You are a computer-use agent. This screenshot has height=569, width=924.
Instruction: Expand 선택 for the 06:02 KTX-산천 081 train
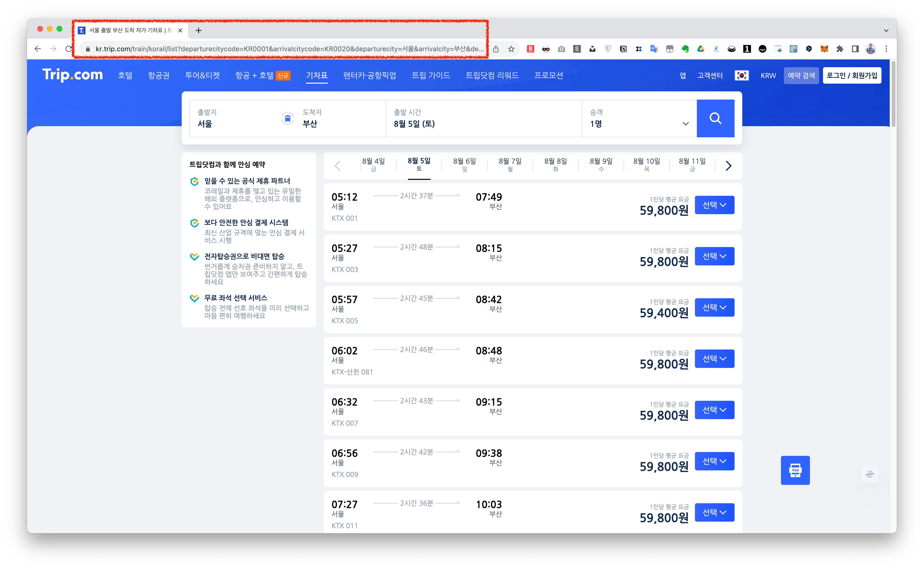point(714,358)
